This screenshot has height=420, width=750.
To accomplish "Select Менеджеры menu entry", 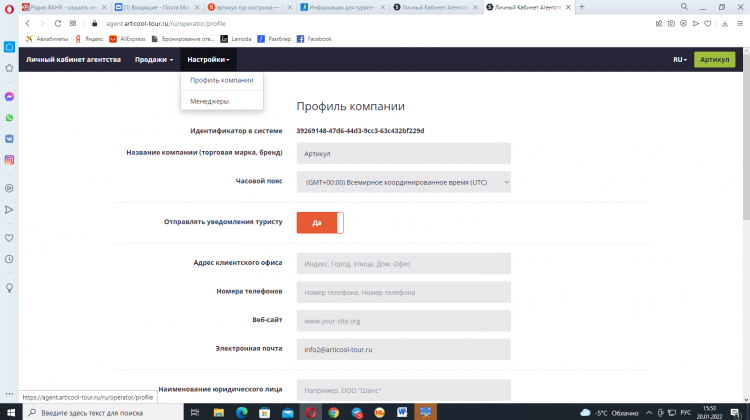I will pyautogui.click(x=222, y=101).
